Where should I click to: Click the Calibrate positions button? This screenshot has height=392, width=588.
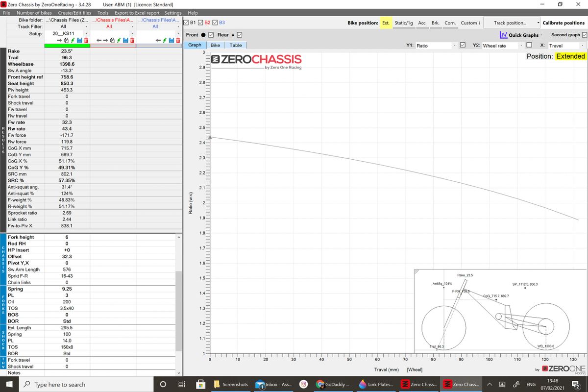pos(564,22)
